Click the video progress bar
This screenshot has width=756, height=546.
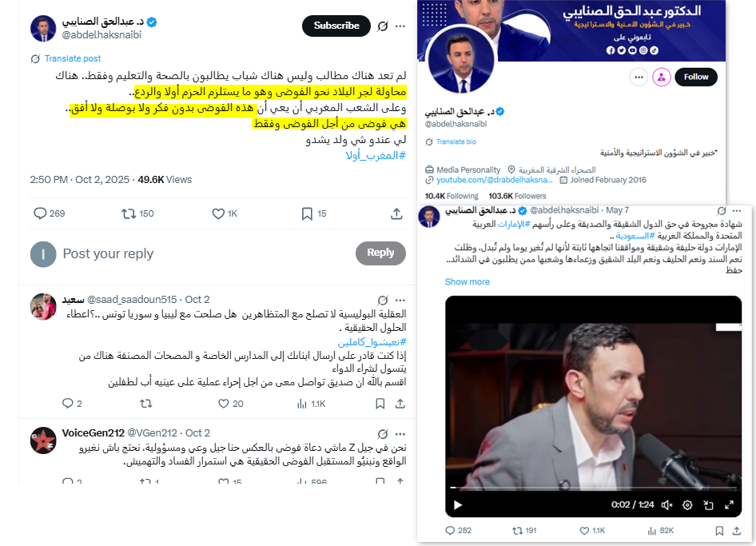point(593,488)
